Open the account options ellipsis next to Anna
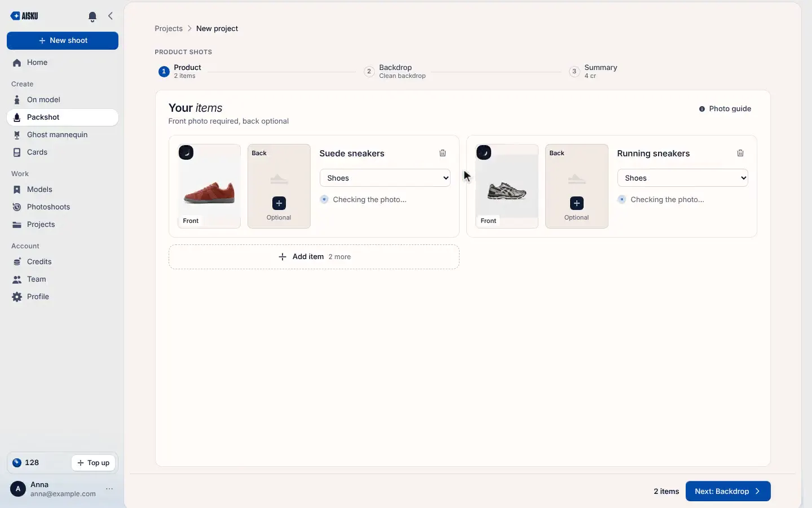 (109, 489)
